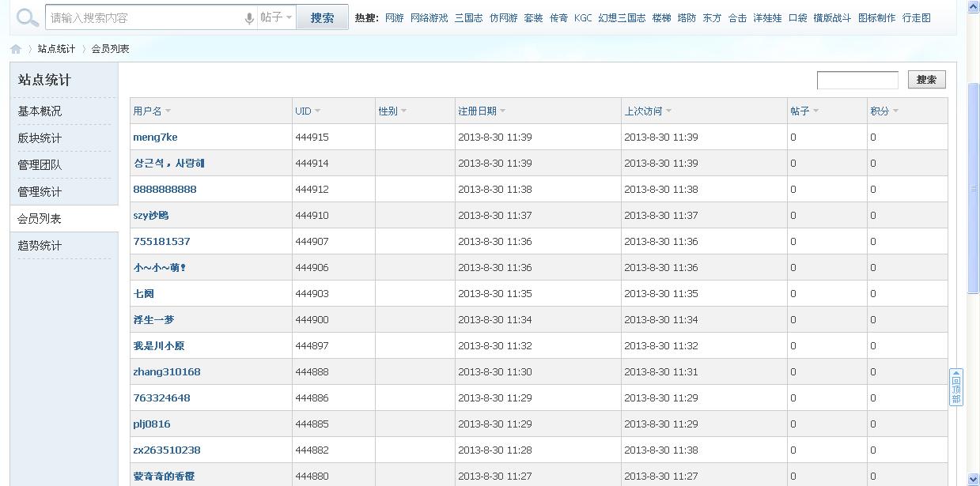Open hot search 网络游戏 link
The width and height of the screenshot is (980, 486).
429,18
